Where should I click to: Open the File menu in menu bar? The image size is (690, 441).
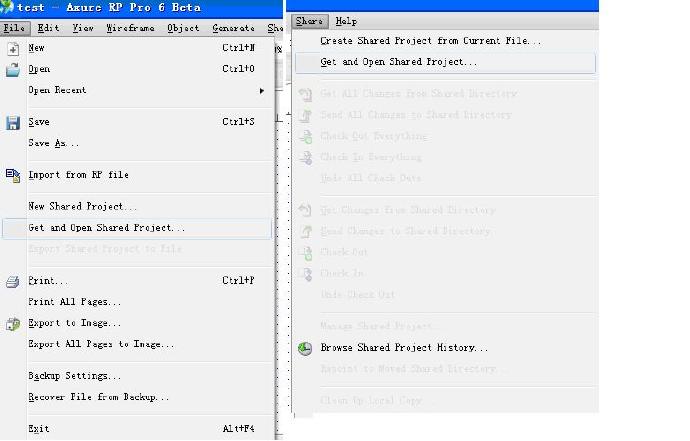15,28
